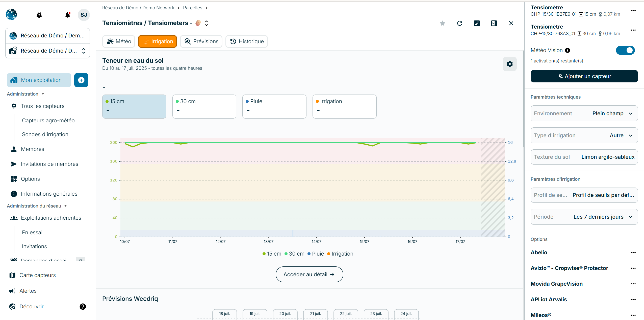Open Réseau de Démo breadcrumb link
This screenshot has width=644, height=320.
(x=138, y=8)
